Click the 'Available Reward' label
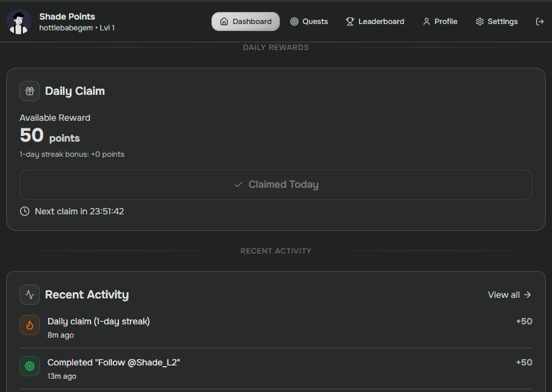This screenshot has height=392, width=552. pyautogui.click(x=55, y=118)
